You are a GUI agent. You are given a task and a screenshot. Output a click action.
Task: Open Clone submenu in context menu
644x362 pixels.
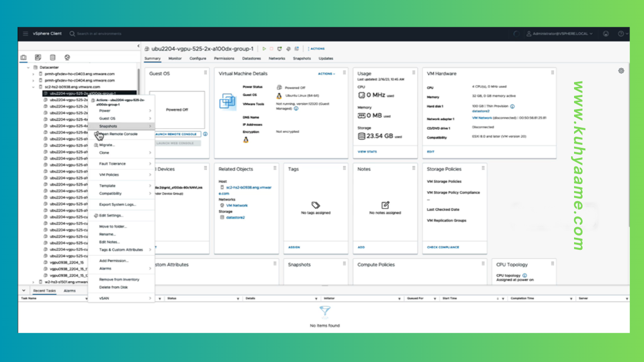pos(121,153)
